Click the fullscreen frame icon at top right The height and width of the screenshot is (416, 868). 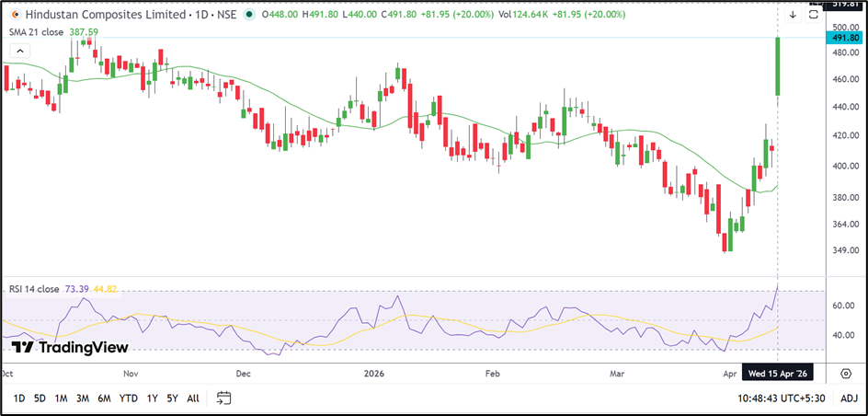tap(815, 14)
